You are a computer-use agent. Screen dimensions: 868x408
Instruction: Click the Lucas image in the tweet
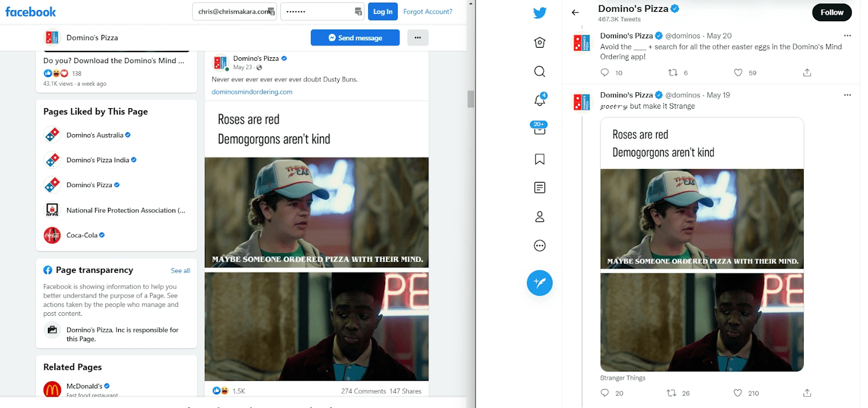click(x=702, y=322)
